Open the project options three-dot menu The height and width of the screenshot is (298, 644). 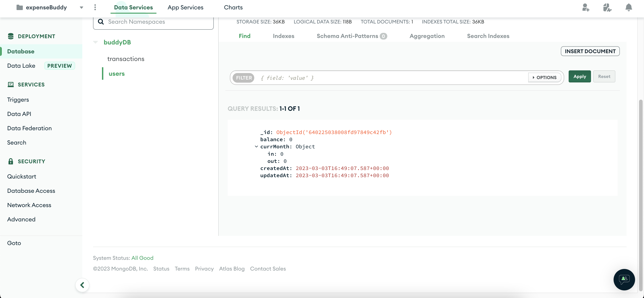(95, 7)
